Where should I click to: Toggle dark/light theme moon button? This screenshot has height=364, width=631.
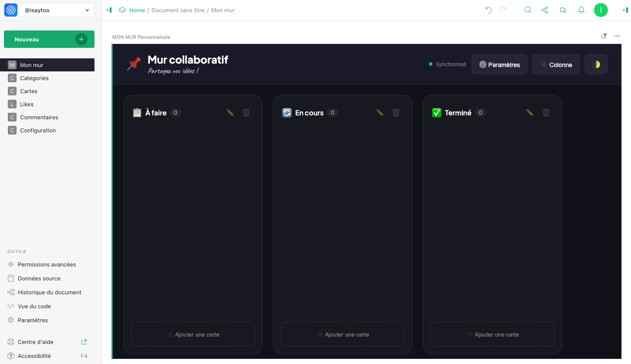point(596,64)
